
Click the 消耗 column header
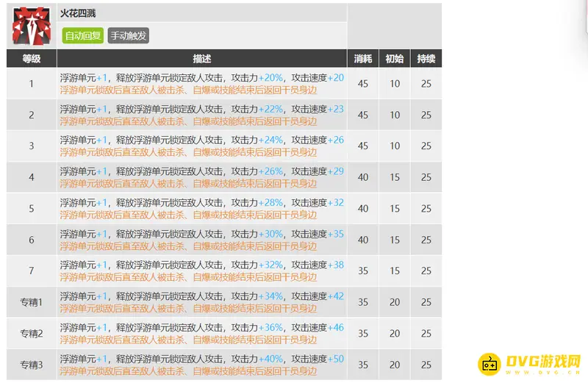363,59
